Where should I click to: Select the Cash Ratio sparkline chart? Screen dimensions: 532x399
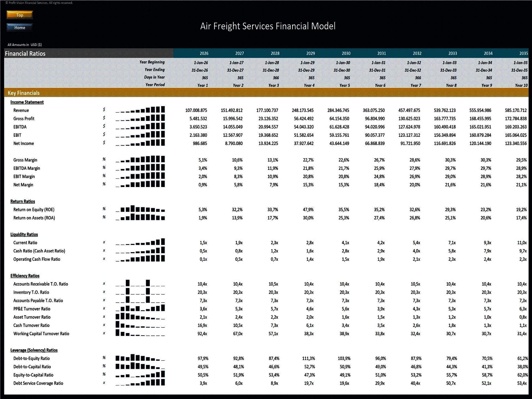point(140,251)
